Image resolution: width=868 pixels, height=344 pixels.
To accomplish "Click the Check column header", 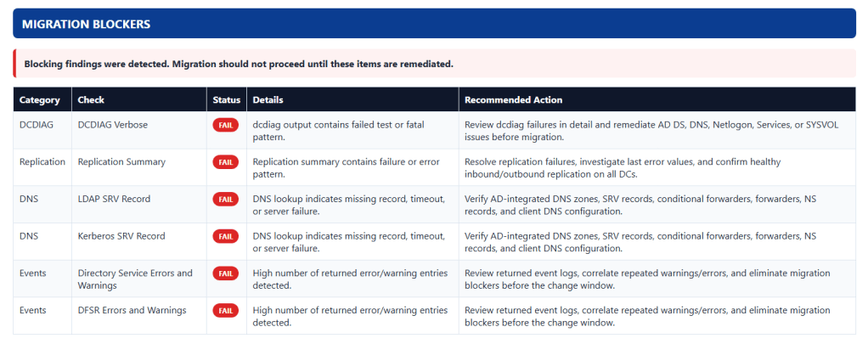I will coord(91,99).
